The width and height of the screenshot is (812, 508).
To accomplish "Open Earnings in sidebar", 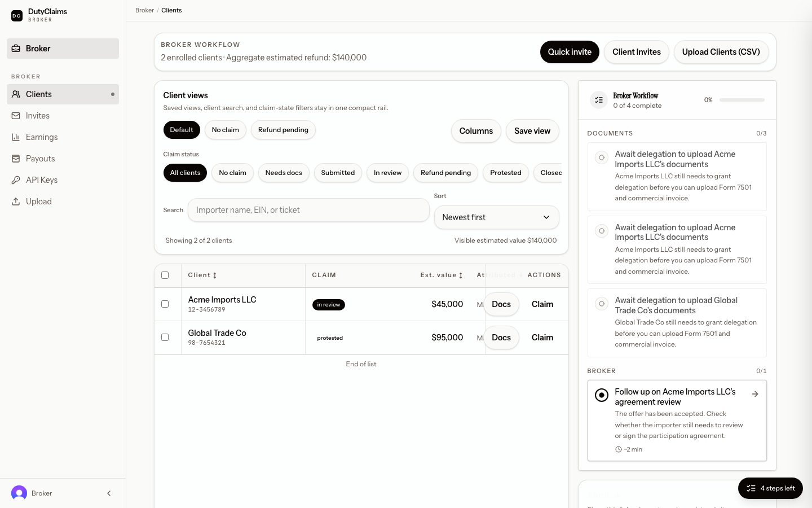I will coord(63,137).
